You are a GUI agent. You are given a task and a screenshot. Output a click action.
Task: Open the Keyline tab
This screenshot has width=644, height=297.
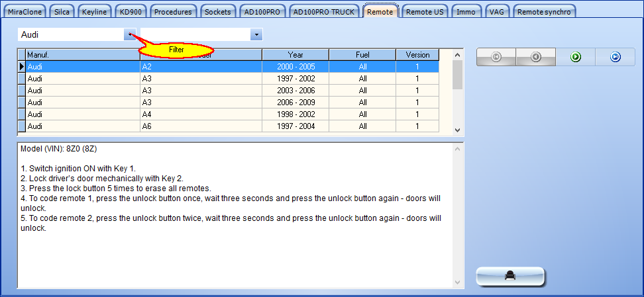tap(94, 12)
